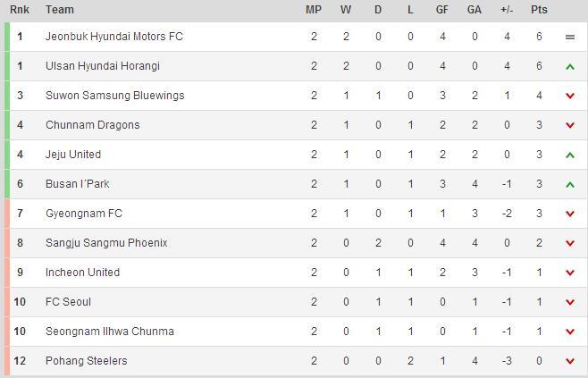Viewport: 588px width, 378px height.
Task: Click the green up arrow for Ulsan Hyundai Horangi
Action: click(570, 66)
